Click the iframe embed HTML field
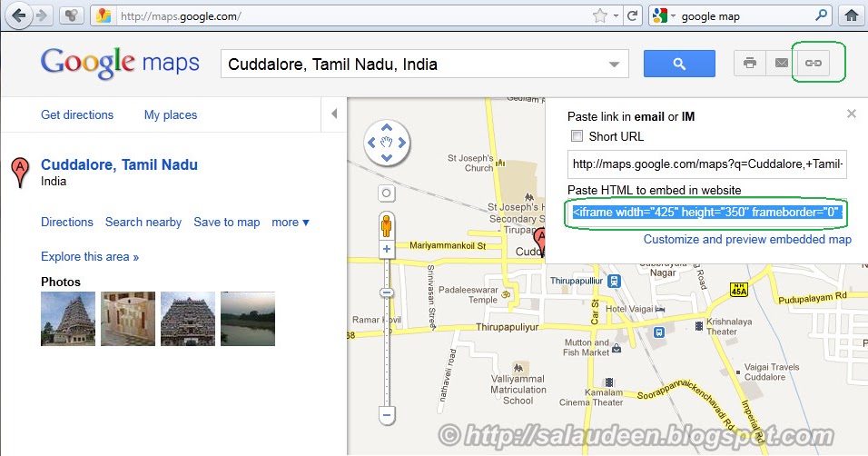The height and width of the screenshot is (456, 868). point(707,213)
